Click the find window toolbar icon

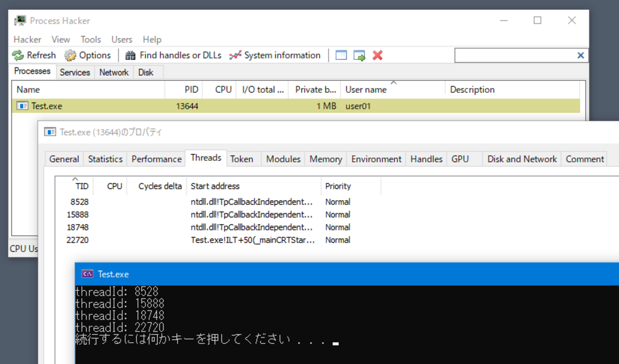pos(341,55)
